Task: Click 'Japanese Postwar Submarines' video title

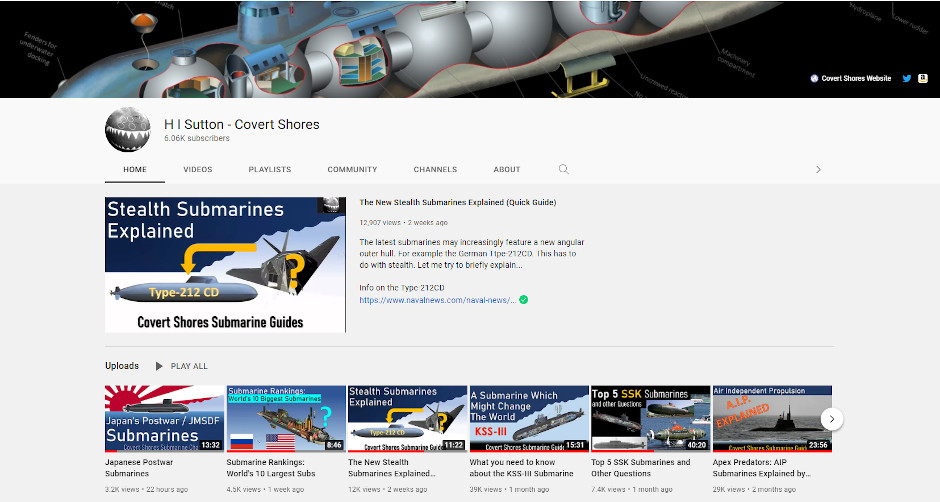Action: tap(139, 468)
